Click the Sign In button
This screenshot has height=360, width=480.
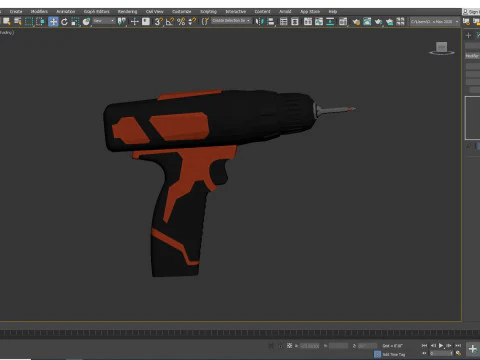point(471,12)
